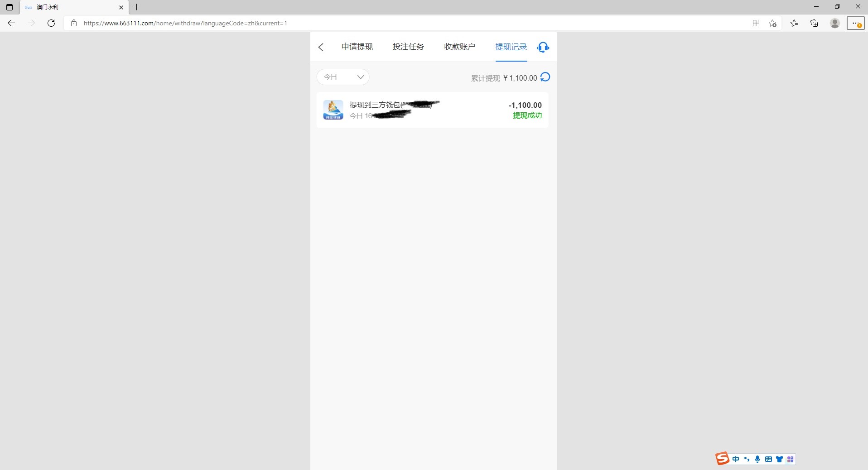Reload the page with browser refresh button
Image resolution: width=868 pixels, height=470 pixels.
(51, 23)
